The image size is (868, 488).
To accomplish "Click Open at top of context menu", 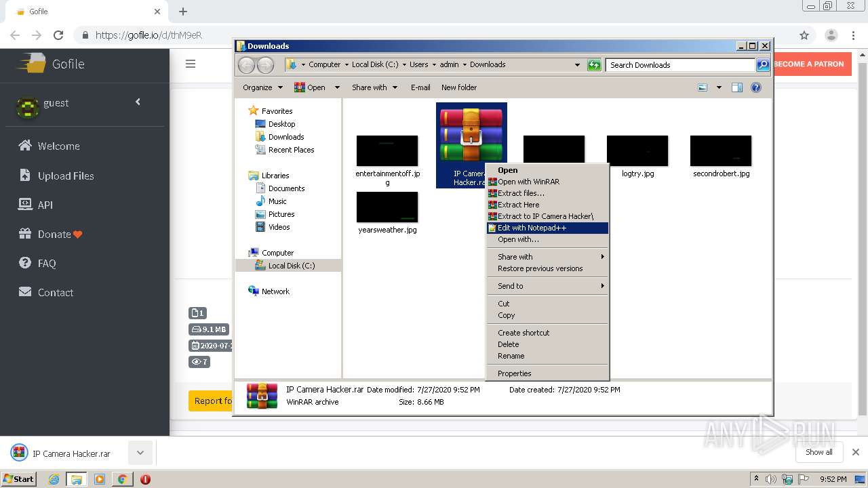I will tap(547, 170).
